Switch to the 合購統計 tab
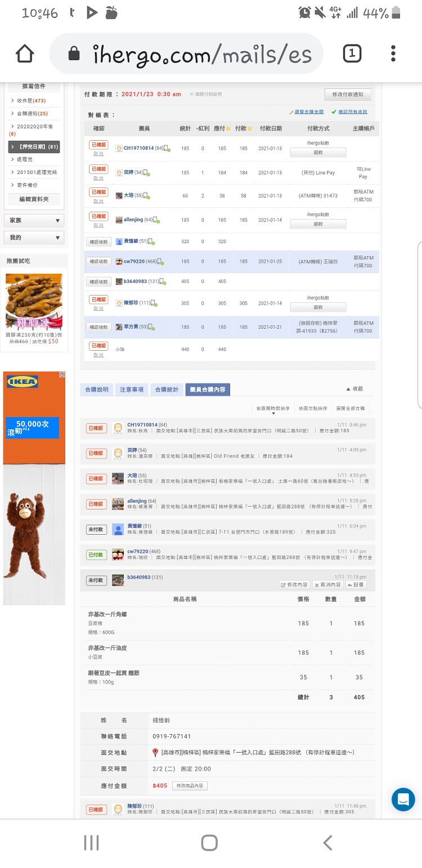The height and width of the screenshot is (868, 422). 167,390
